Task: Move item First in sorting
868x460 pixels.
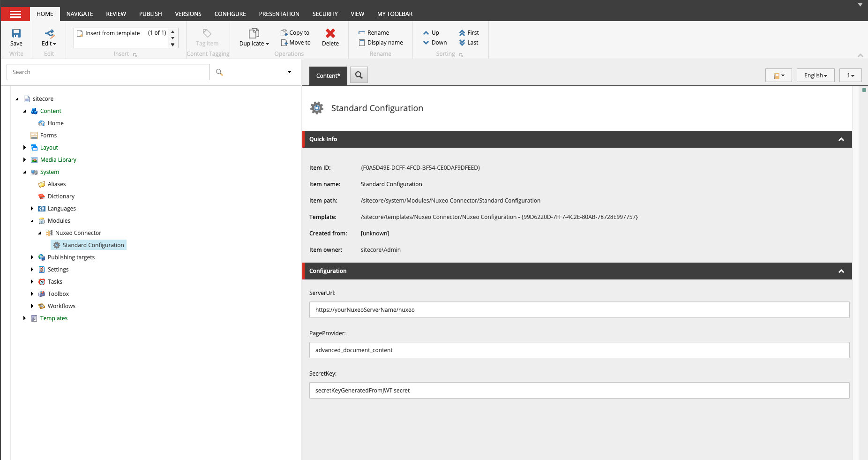Action: point(469,33)
